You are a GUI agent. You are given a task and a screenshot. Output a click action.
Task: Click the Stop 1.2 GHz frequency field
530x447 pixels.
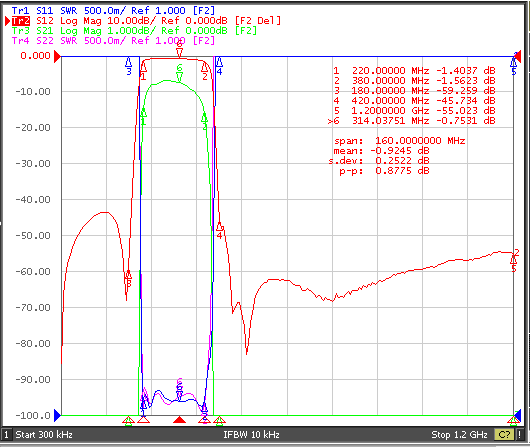click(x=459, y=434)
